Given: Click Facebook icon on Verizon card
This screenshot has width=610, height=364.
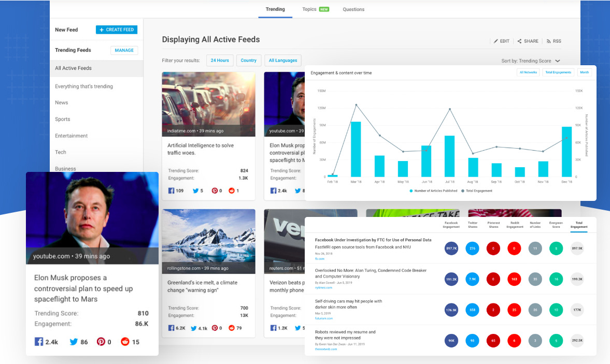Looking at the screenshot, I should pos(274,328).
